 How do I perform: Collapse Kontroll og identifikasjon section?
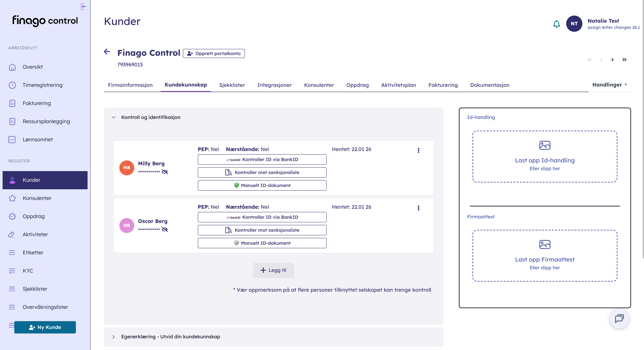click(113, 117)
